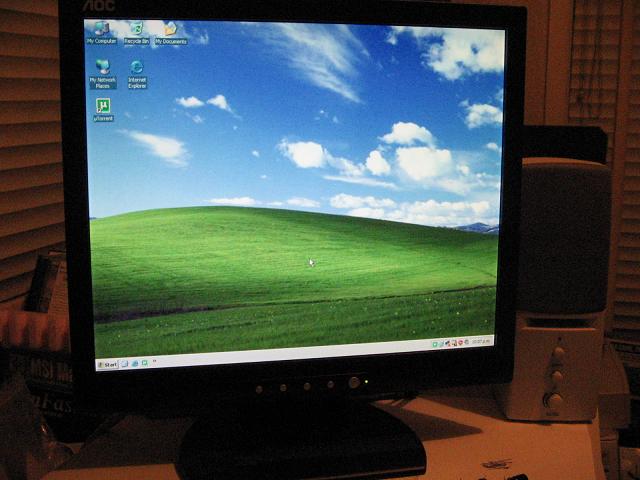
Task: Select the My Network Places icon
Action: [x=103, y=74]
